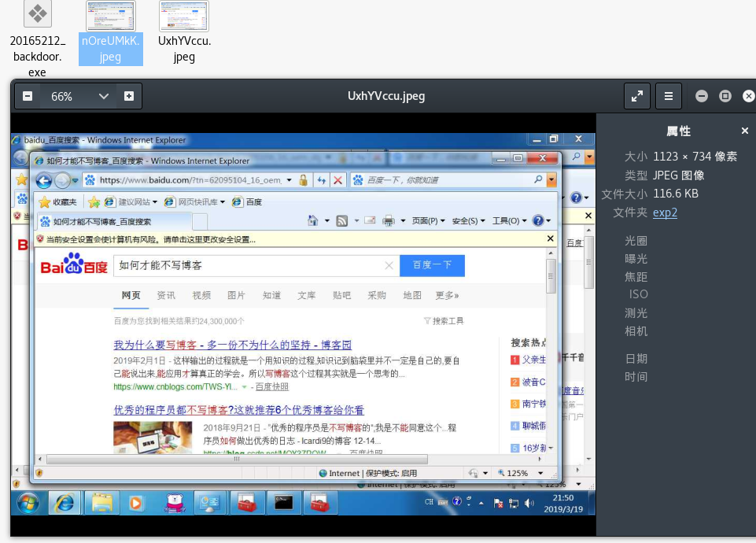The width and height of the screenshot is (756, 543).
Task: Click the 百度一下 search button
Action: pyautogui.click(x=432, y=266)
